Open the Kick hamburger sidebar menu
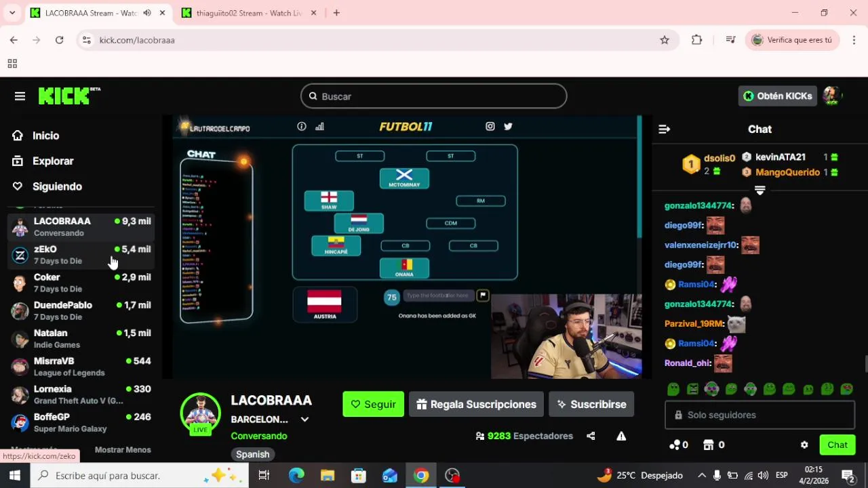Image resolution: width=868 pixels, height=488 pixels. coord(20,96)
